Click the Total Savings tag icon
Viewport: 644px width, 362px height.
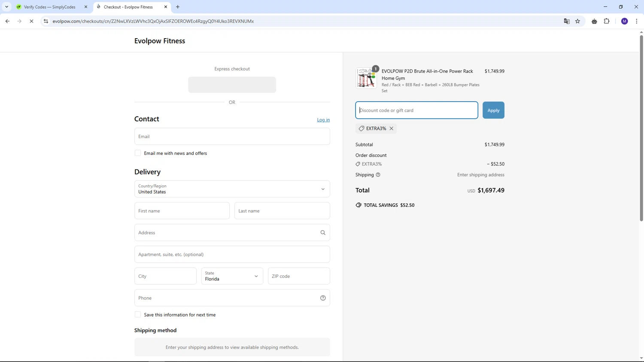[358, 205]
